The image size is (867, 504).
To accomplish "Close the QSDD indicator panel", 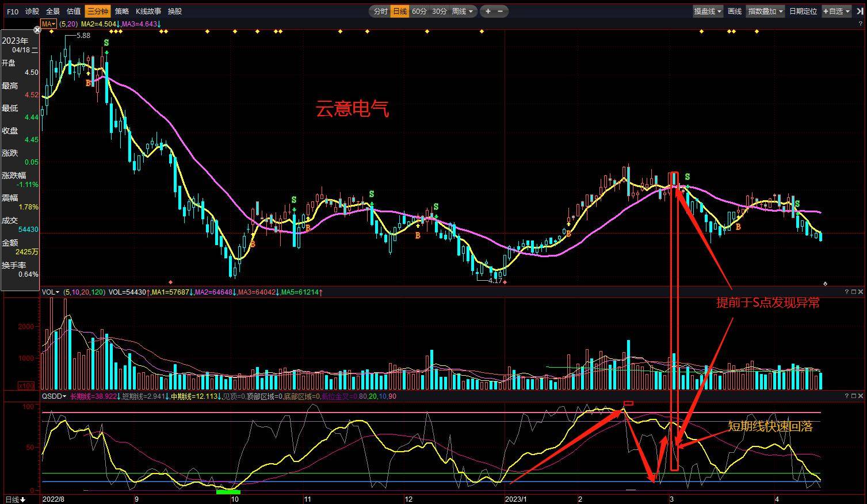I will (861, 396).
